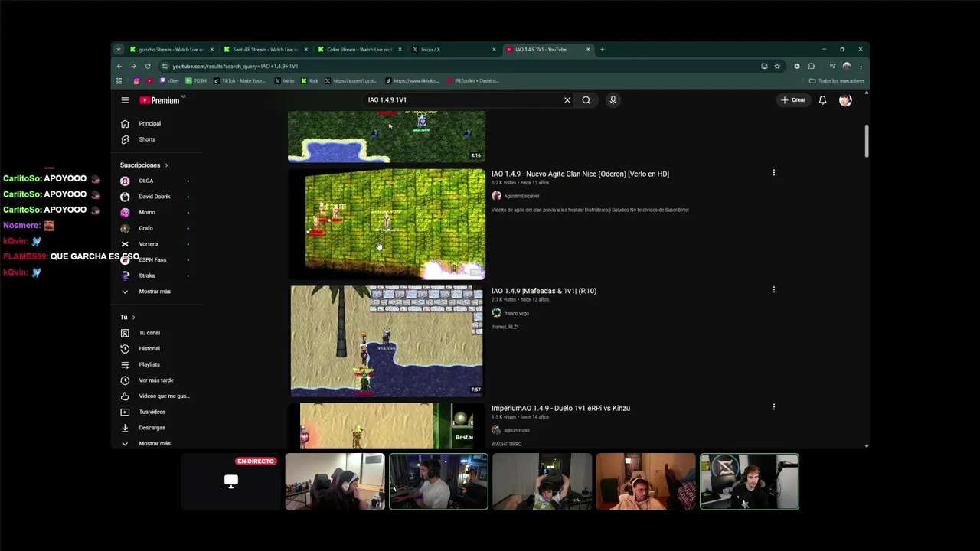Open Agustin Esquivel channel
The height and width of the screenshot is (551, 980).
point(521,196)
